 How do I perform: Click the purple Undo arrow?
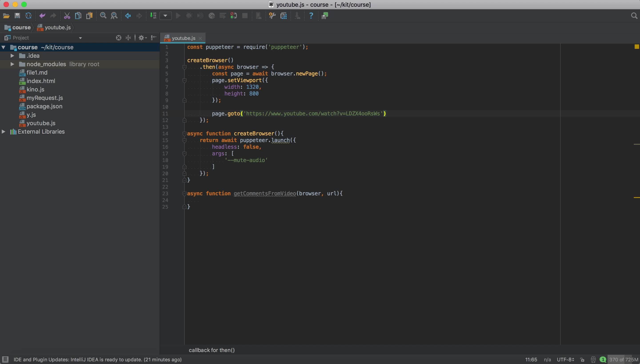pos(42,16)
